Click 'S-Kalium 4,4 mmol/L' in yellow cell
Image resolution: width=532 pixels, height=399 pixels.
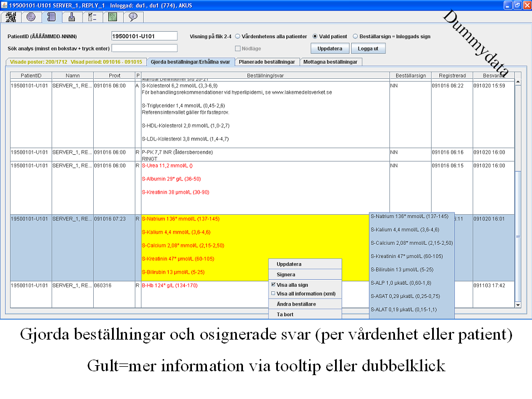[176, 232]
